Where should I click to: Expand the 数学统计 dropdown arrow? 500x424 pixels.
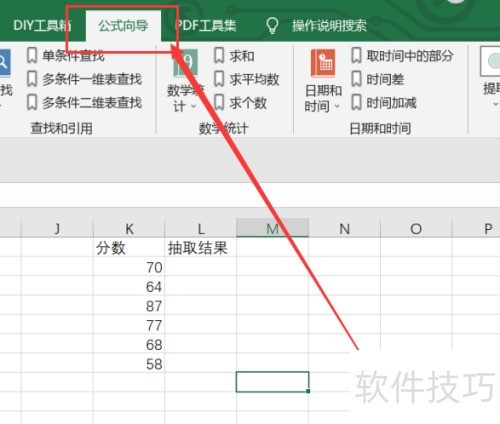point(193,106)
